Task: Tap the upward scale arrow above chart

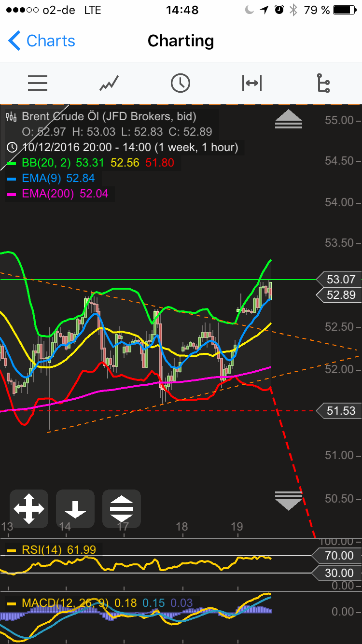Action: click(x=288, y=119)
